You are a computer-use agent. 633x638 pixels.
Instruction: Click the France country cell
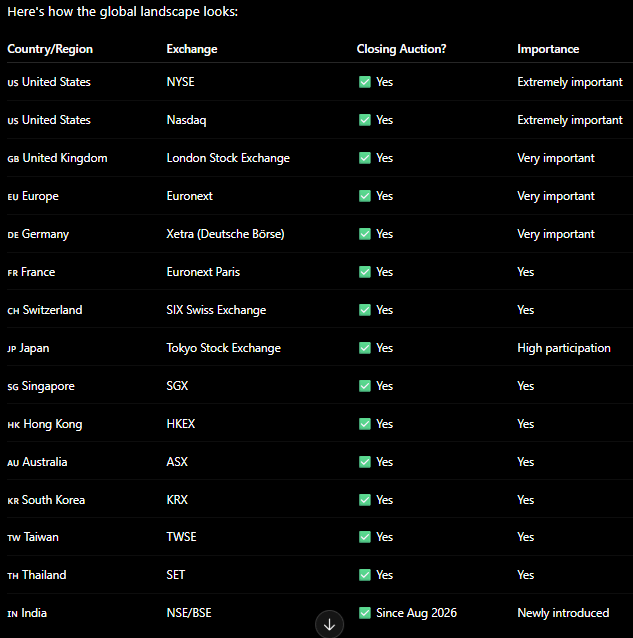click(x=31, y=272)
